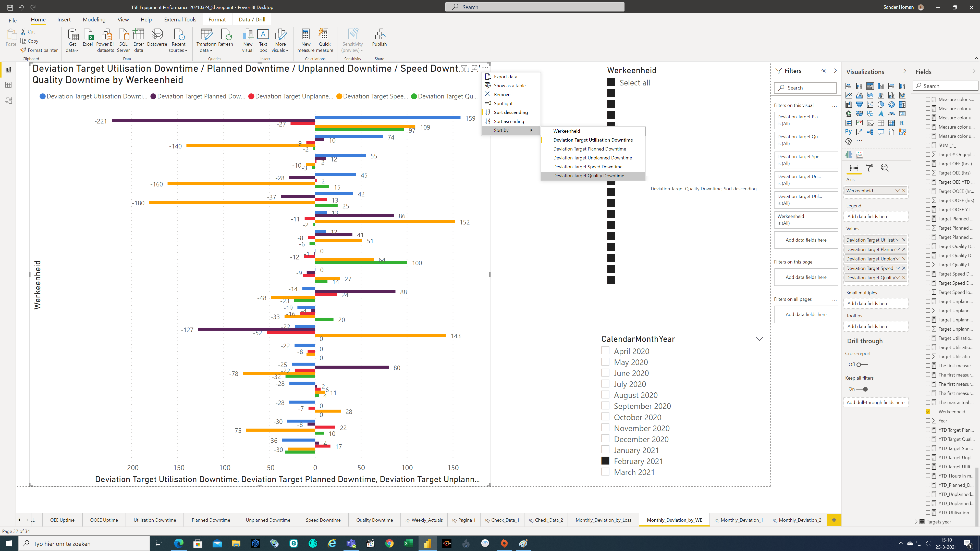
Task: Collapse the Fields pane chevron
Action: click(x=974, y=71)
